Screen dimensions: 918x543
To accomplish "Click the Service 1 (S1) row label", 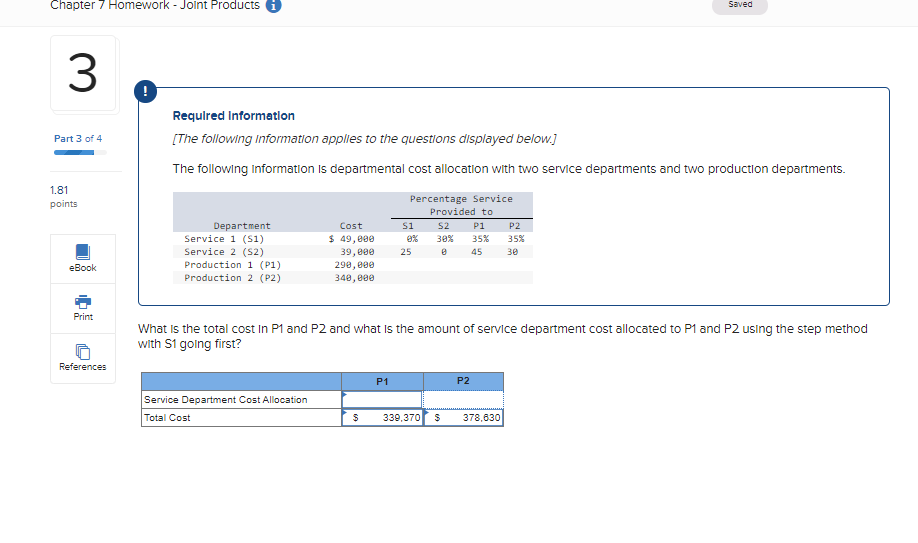I will [x=224, y=239].
